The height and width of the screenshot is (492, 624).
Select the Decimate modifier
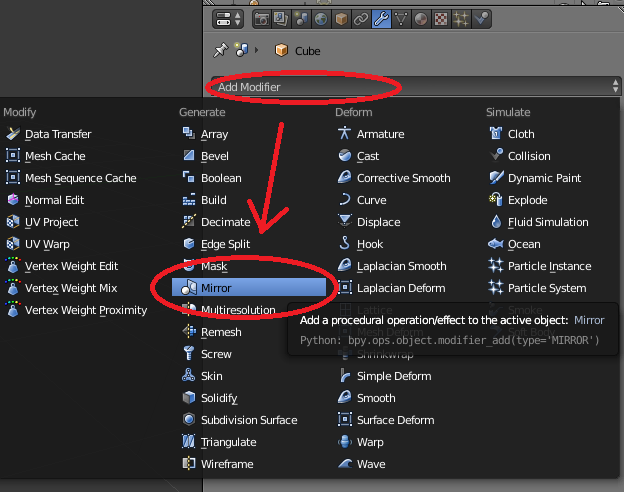216,222
